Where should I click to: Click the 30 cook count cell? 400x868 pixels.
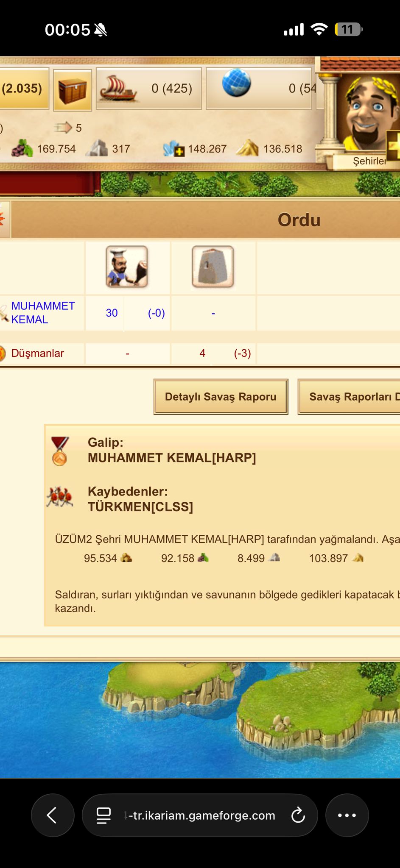[x=112, y=313]
